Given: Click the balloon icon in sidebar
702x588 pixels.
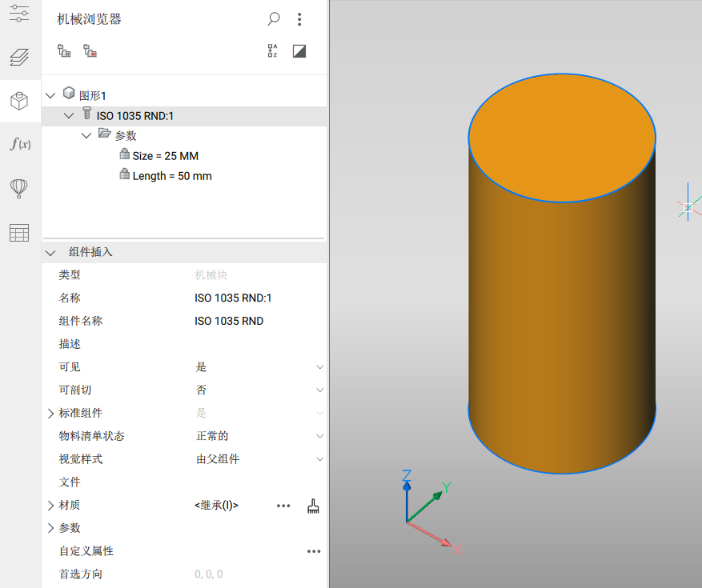Looking at the screenshot, I should tap(19, 188).
